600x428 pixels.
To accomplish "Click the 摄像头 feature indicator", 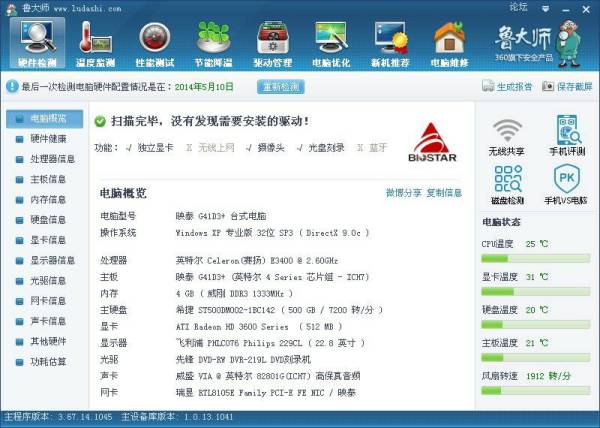I will tap(266, 148).
